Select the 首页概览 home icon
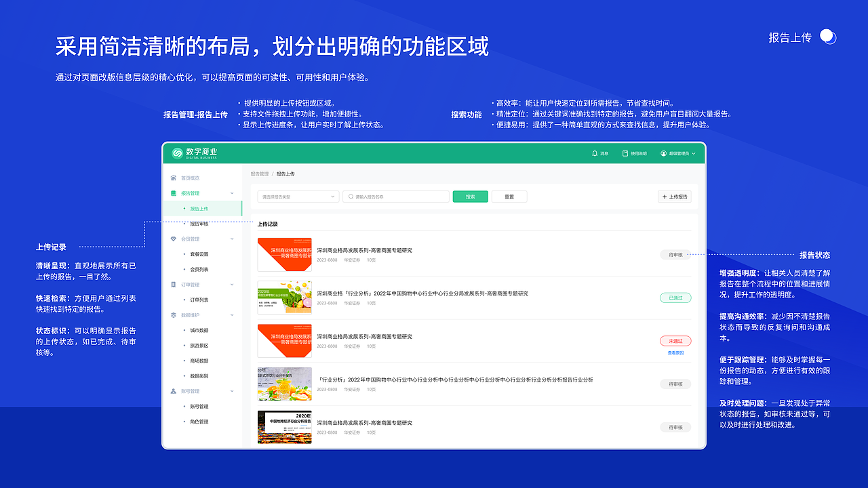The width and height of the screenshot is (868, 488). (172, 178)
